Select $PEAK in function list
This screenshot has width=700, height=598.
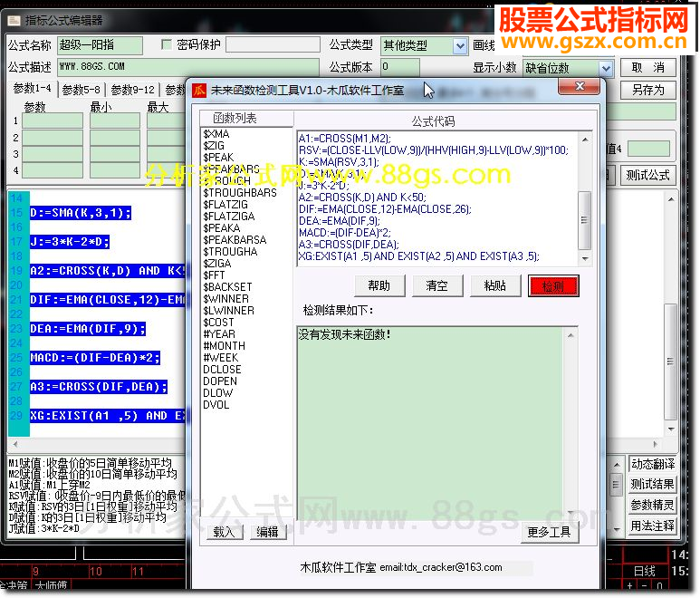pyautogui.click(x=218, y=158)
